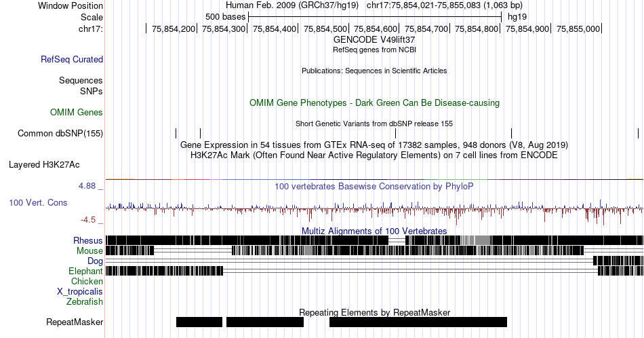
Task: Click the longest RepeatMasker block on right
Action: (x=418, y=322)
